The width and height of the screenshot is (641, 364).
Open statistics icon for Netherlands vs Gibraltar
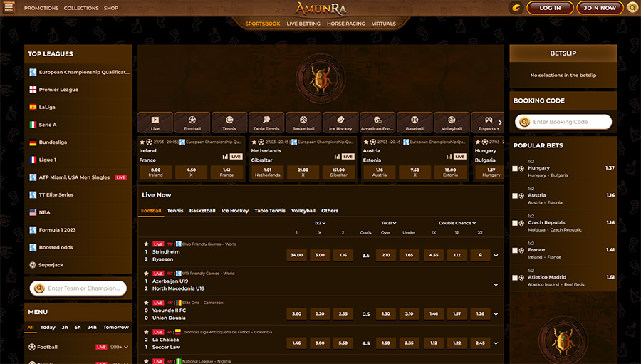(x=337, y=157)
